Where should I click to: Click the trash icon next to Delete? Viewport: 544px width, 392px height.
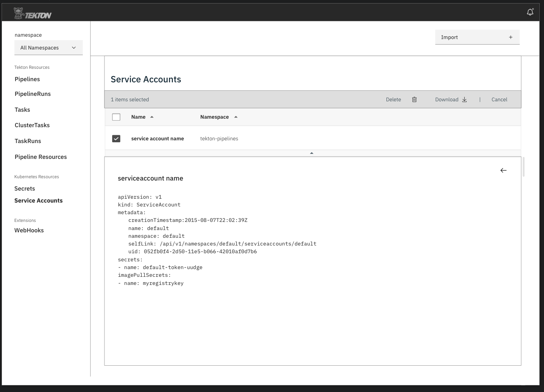point(414,99)
